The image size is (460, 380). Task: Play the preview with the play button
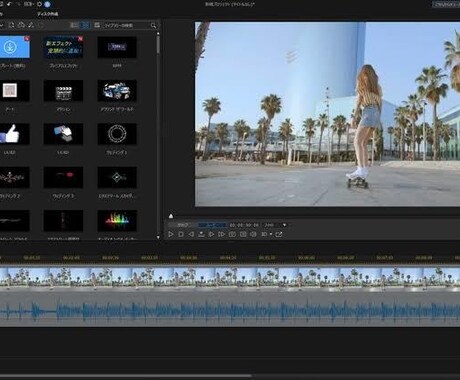point(171,234)
